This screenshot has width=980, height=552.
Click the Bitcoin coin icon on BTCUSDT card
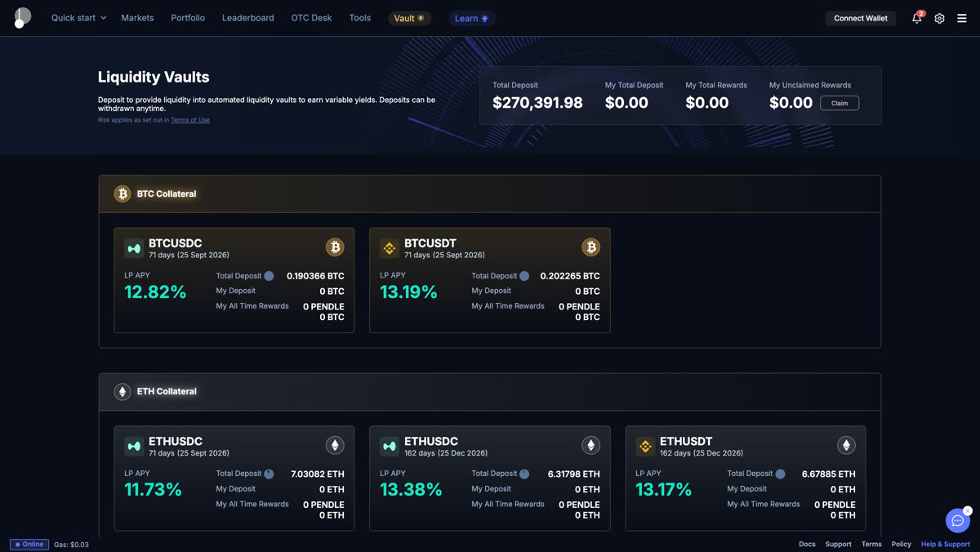pyautogui.click(x=590, y=247)
